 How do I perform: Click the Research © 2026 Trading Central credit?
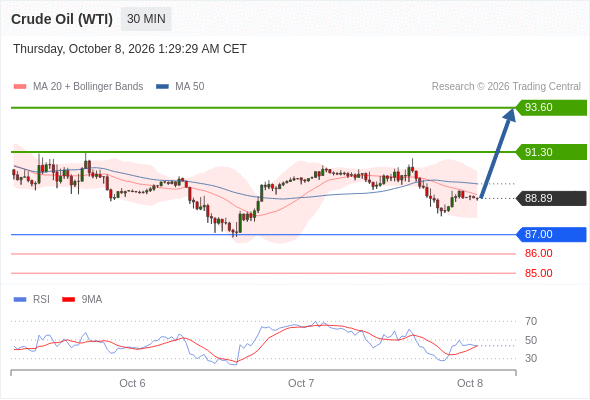pyautogui.click(x=506, y=87)
